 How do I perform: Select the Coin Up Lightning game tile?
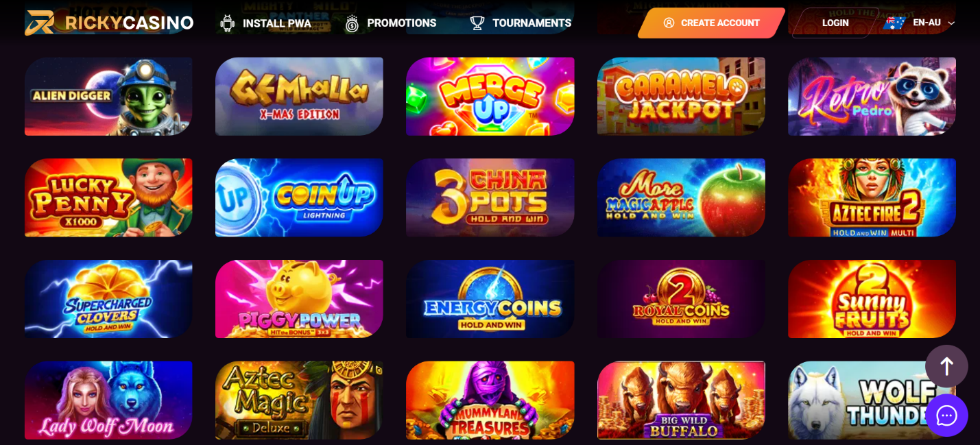(299, 197)
